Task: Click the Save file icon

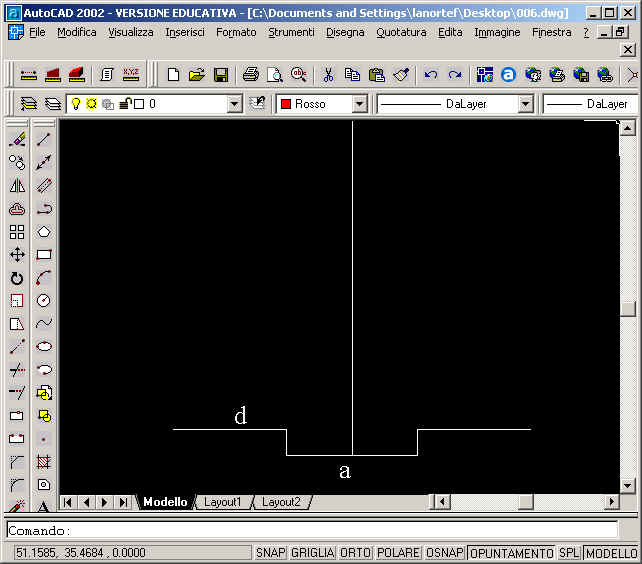Action: (221, 75)
